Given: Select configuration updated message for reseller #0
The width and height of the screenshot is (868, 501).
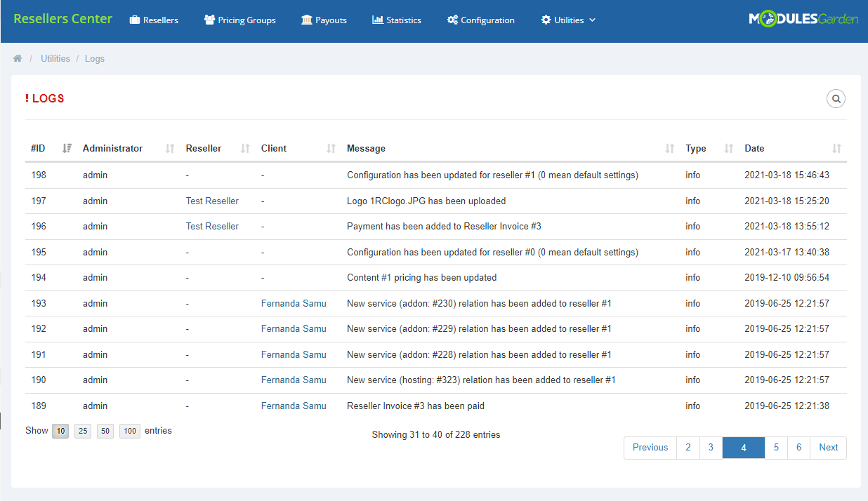Looking at the screenshot, I should pos(492,252).
